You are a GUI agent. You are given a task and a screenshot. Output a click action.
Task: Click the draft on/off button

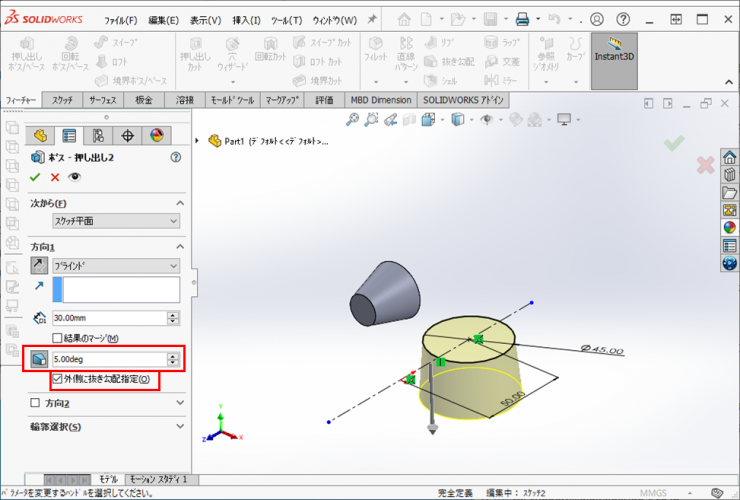point(39,358)
